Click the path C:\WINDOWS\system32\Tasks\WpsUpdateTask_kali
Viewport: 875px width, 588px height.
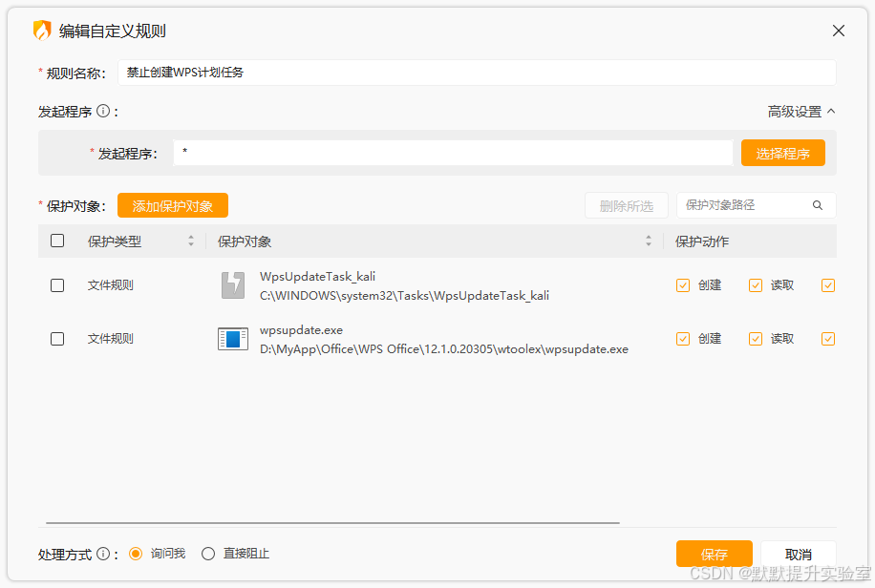[x=405, y=295]
